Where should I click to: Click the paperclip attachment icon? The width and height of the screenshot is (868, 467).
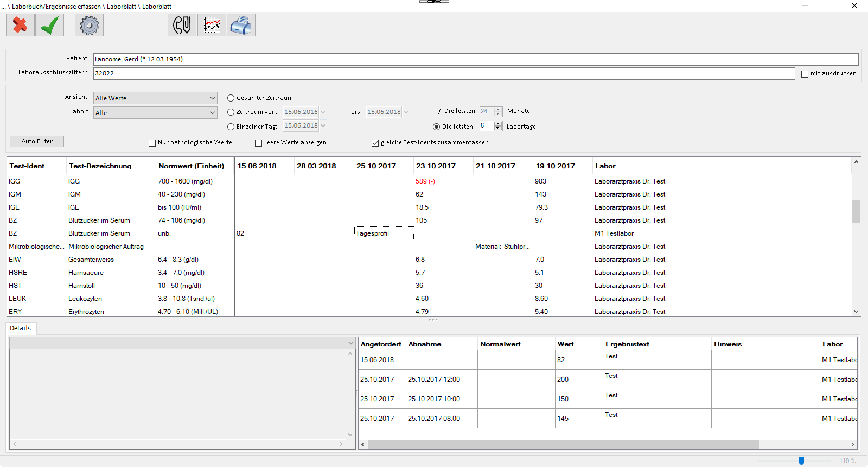182,25
